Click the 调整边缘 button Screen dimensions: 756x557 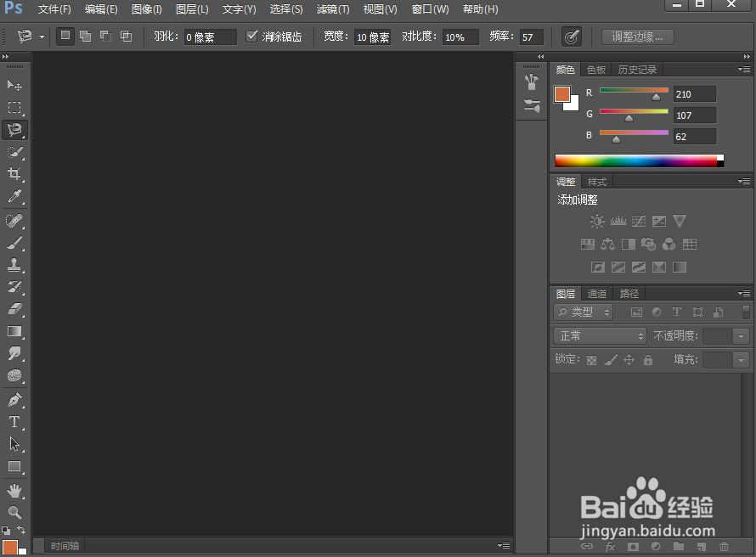637,37
